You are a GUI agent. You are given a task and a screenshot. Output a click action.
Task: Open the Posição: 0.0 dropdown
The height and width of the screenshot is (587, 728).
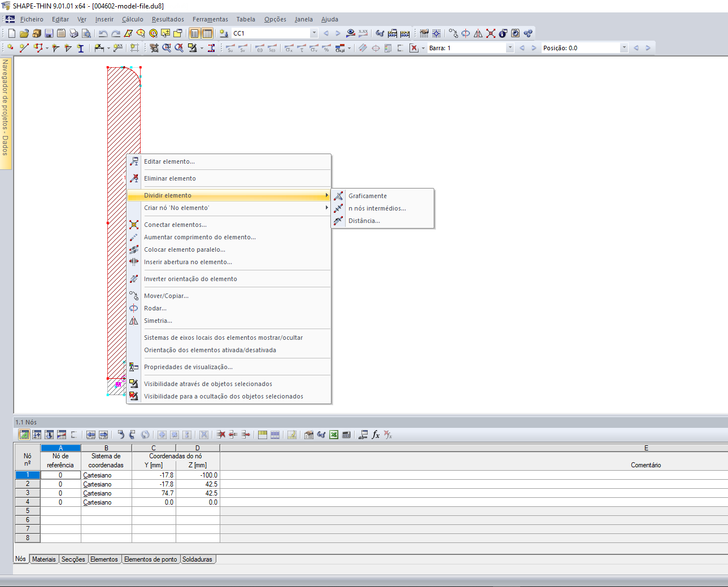624,48
